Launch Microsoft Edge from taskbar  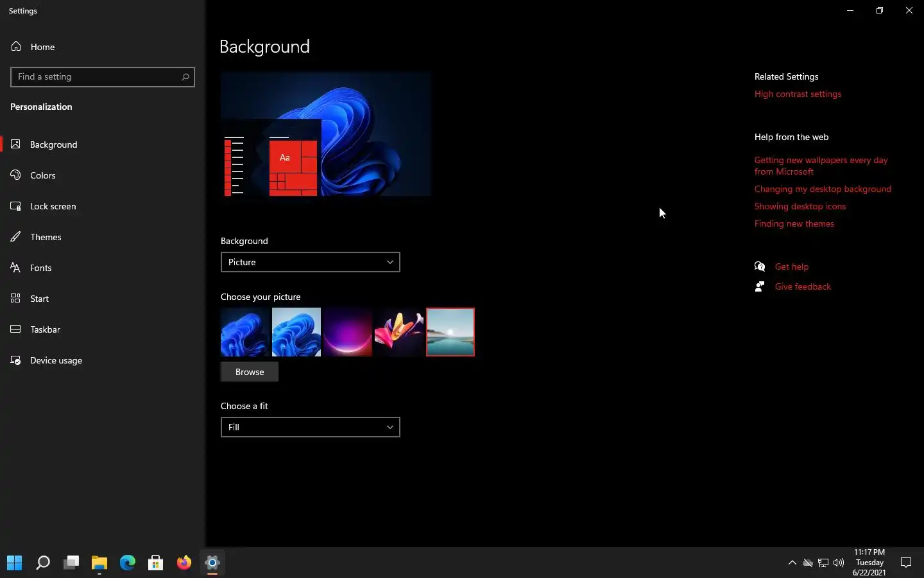(x=128, y=563)
